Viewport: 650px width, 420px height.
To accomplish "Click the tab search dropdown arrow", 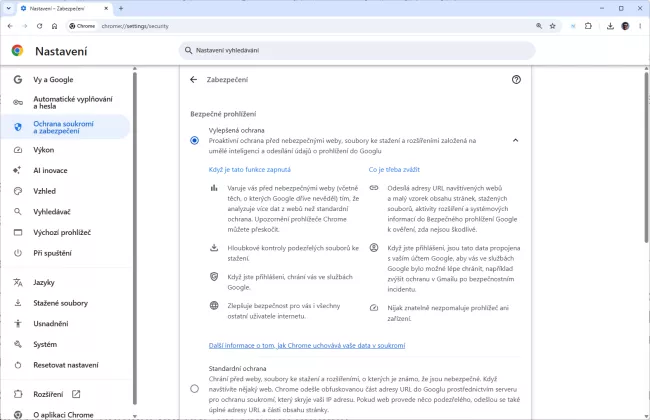I will (x=8, y=8).
